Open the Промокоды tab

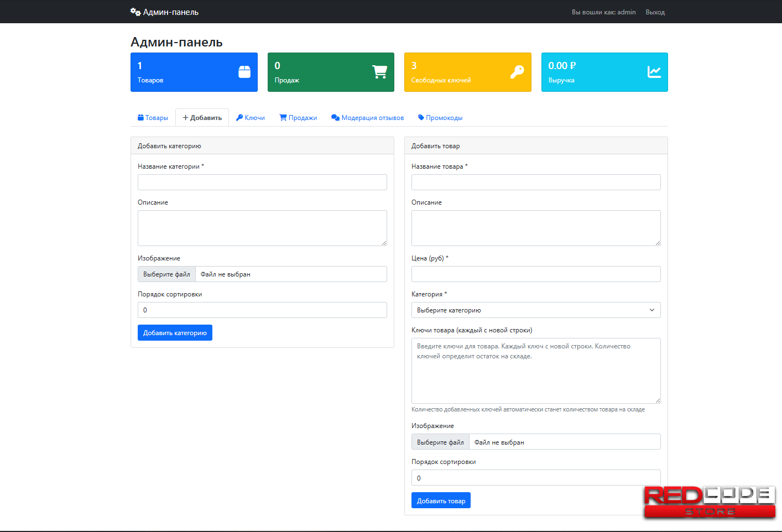coord(440,118)
